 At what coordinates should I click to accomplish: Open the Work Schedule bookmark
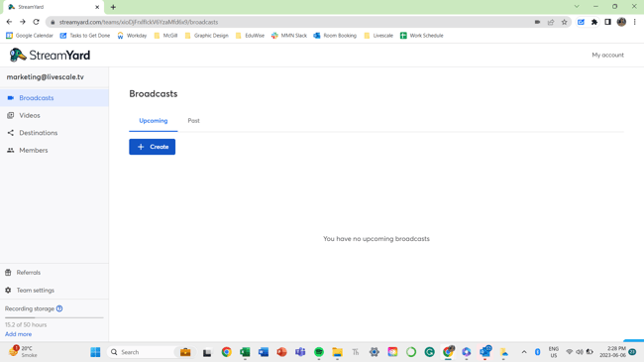(x=422, y=36)
